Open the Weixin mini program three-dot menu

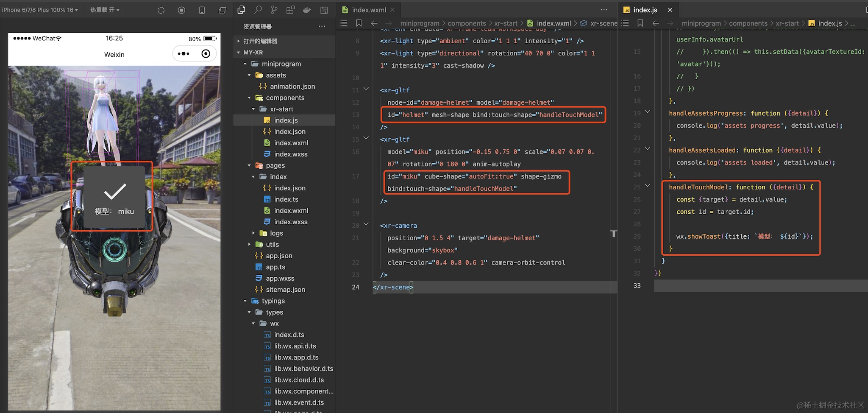click(184, 54)
